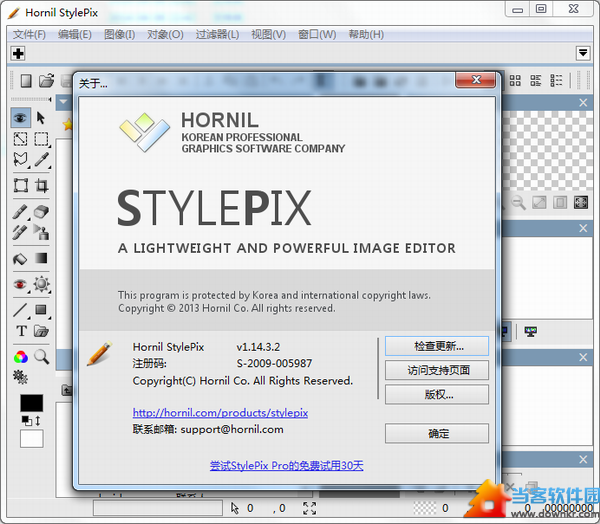Expand the tab list dropdown arrow
The image size is (600, 524).
583,53
